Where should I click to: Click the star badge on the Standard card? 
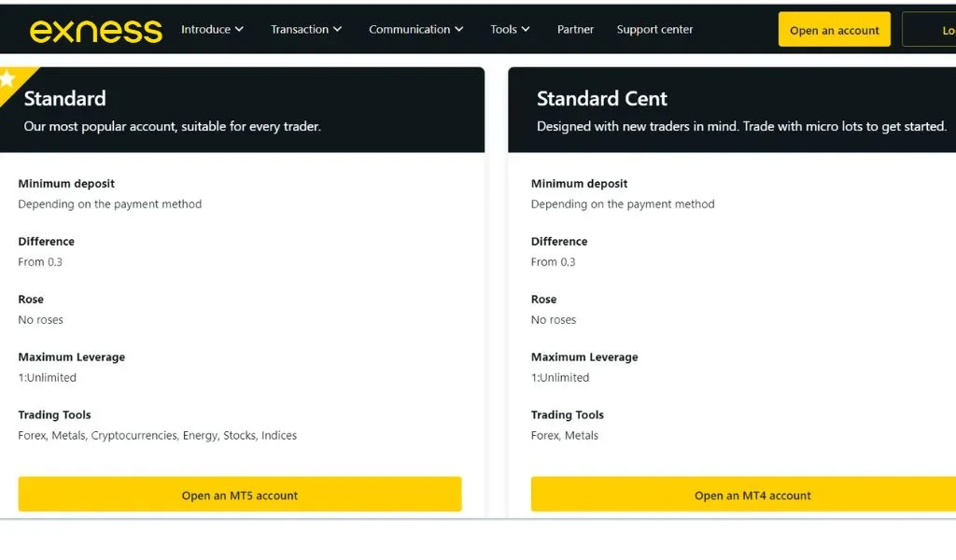click(x=8, y=79)
